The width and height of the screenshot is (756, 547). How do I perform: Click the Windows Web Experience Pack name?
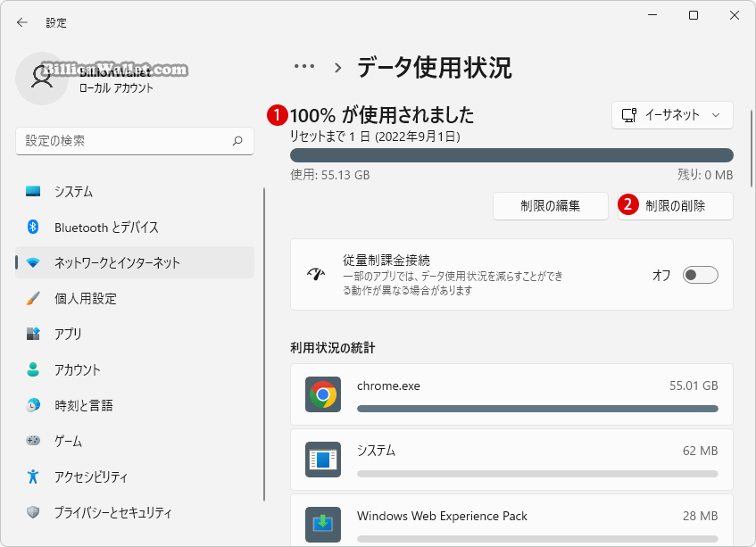click(442, 516)
